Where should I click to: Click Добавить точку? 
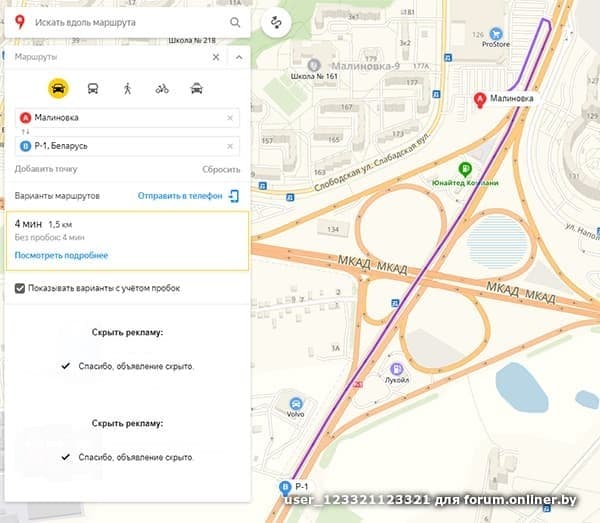46,169
